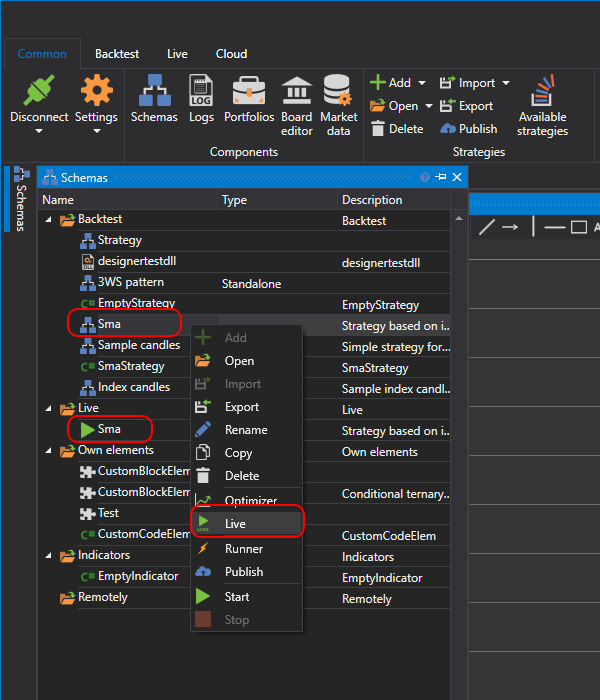Switch to the Cloud ribbon tab
This screenshot has width=600, height=700.
[x=231, y=54]
